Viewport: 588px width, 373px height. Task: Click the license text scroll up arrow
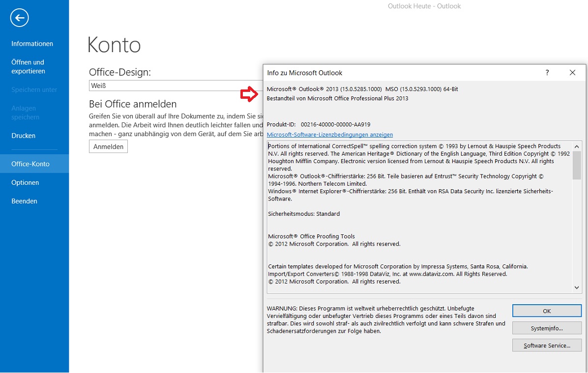577,146
